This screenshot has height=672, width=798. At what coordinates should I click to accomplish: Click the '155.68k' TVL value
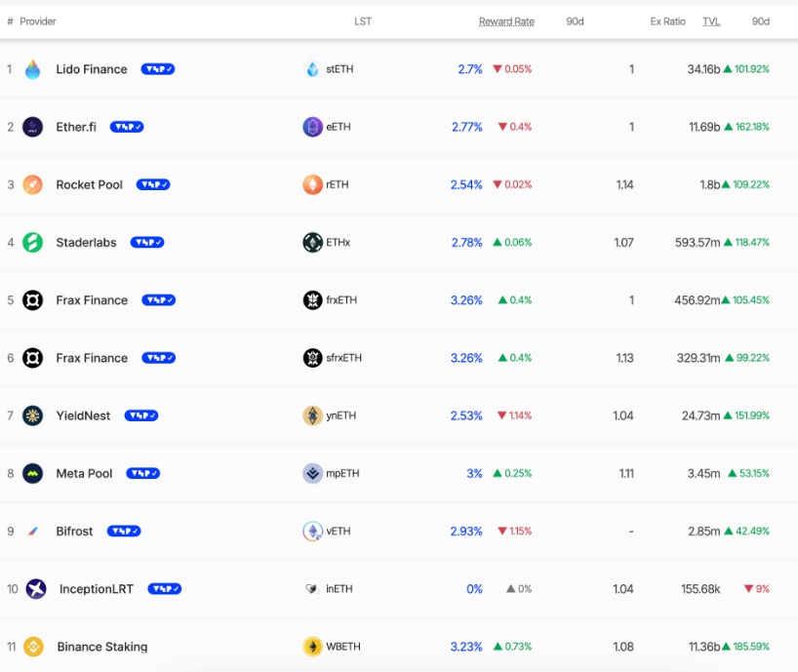point(700,589)
